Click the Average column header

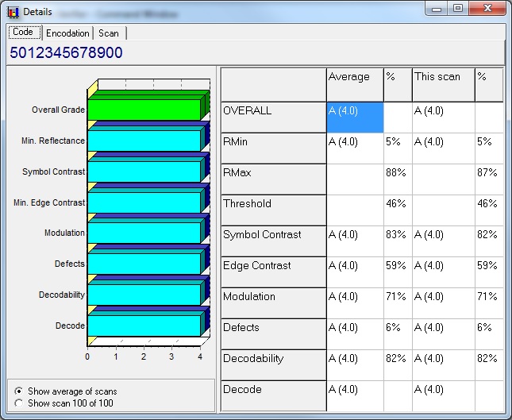coord(355,85)
